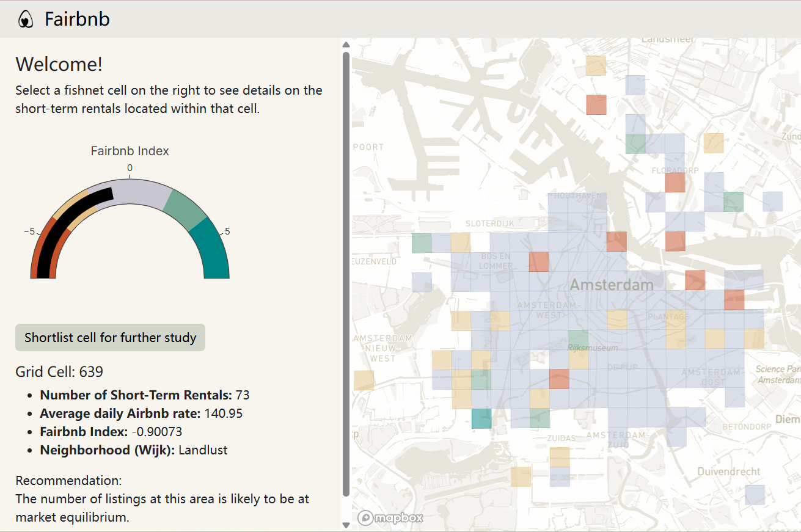Screen dimensions: 801x532
Task: Click the Fairbnb title in the header
Action: (x=77, y=19)
